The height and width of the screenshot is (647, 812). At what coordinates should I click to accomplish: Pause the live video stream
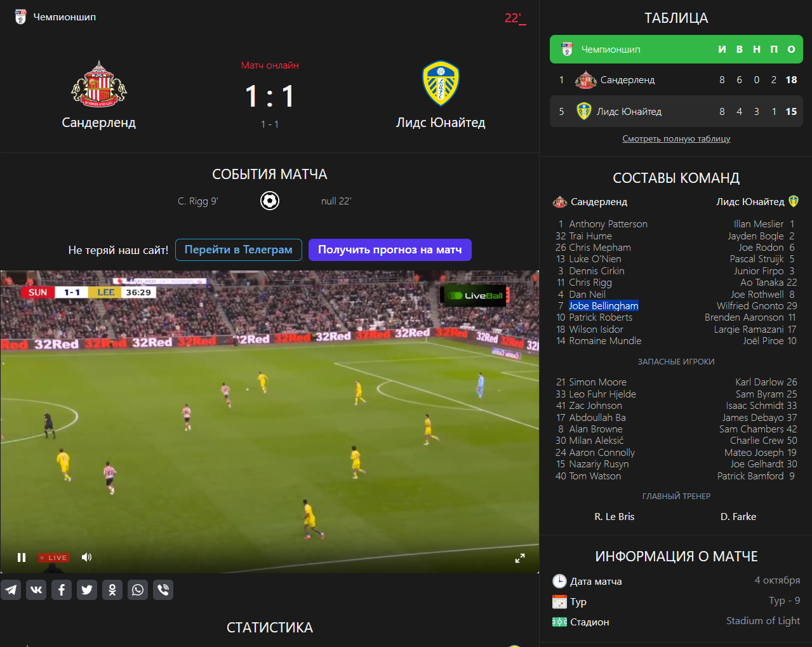[22, 557]
